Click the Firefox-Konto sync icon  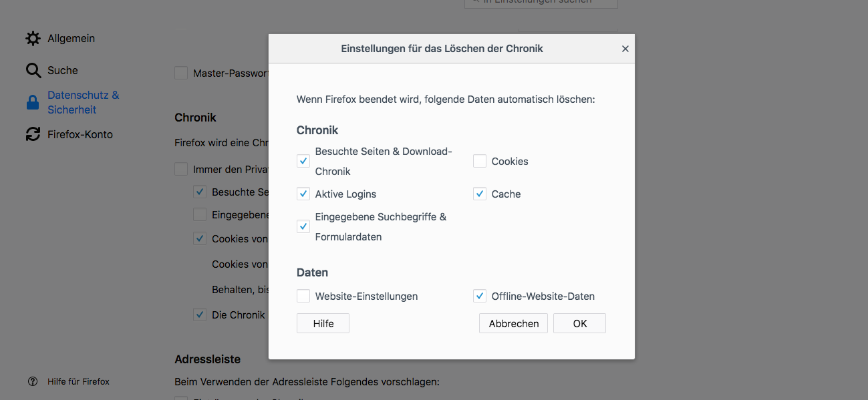point(33,135)
